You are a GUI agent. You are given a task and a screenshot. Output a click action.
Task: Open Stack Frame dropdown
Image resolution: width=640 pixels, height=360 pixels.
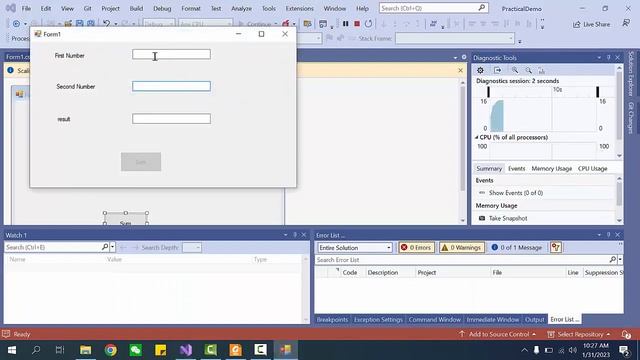click(455, 38)
